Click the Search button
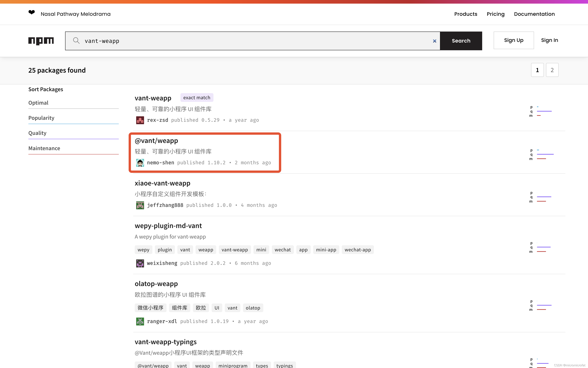The height and width of the screenshot is (368, 588). tap(461, 41)
